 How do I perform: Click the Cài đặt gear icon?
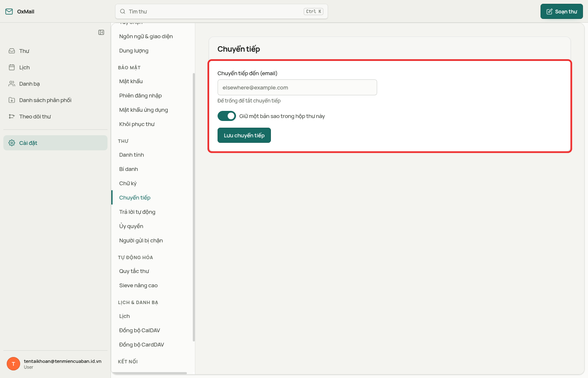[12, 143]
